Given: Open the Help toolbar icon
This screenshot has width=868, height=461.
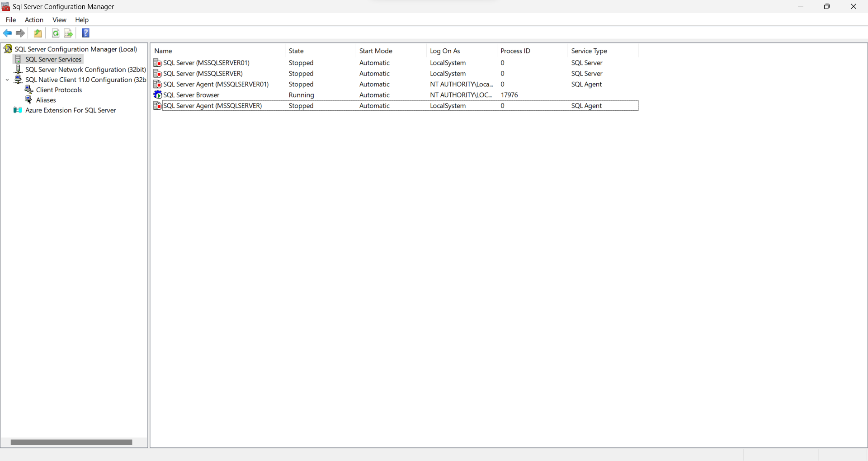Looking at the screenshot, I should (x=85, y=33).
